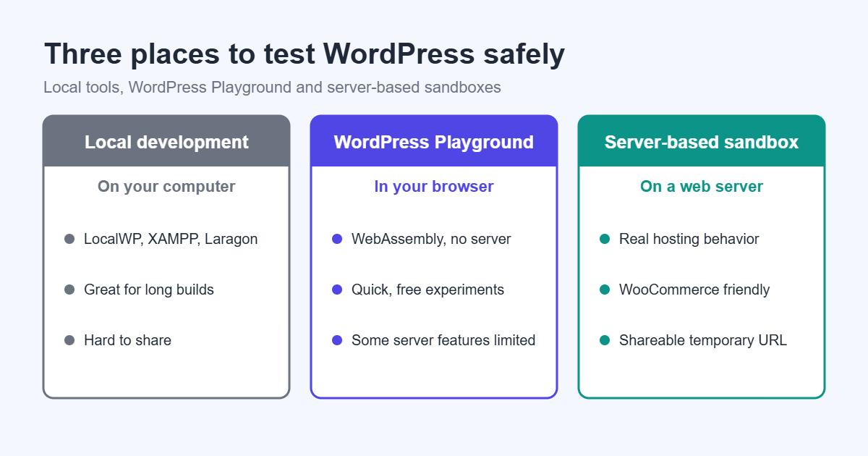The height and width of the screenshot is (456, 868).
Task: Click the 'On your computer' subheading
Action: point(166,187)
